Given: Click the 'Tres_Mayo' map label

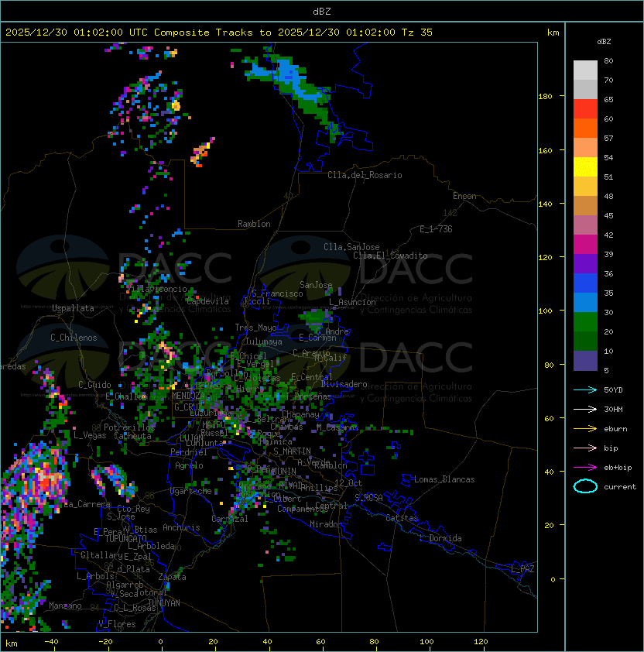Looking at the screenshot, I should [x=255, y=328].
